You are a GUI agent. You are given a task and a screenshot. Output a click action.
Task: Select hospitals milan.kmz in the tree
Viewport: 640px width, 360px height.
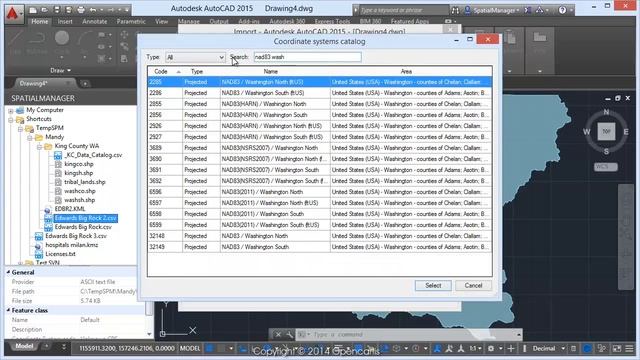point(71,245)
